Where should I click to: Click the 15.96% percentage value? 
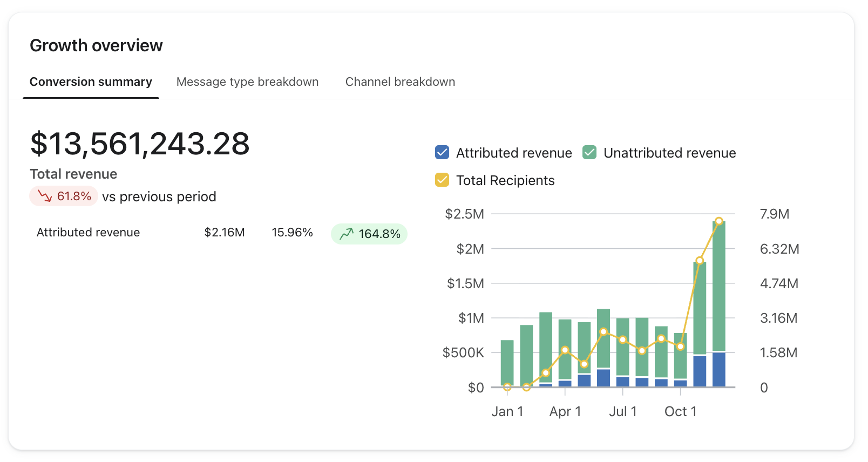[292, 233]
